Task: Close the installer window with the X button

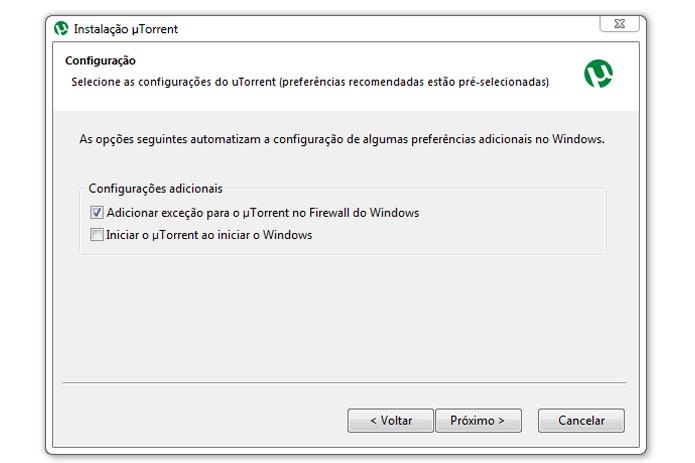Action: (x=619, y=24)
